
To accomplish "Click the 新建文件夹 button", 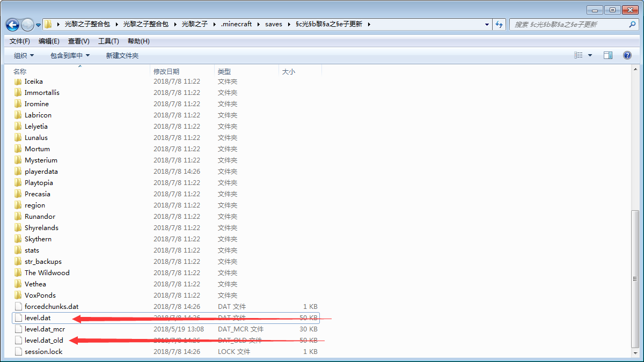I will pyautogui.click(x=122, y=55).
